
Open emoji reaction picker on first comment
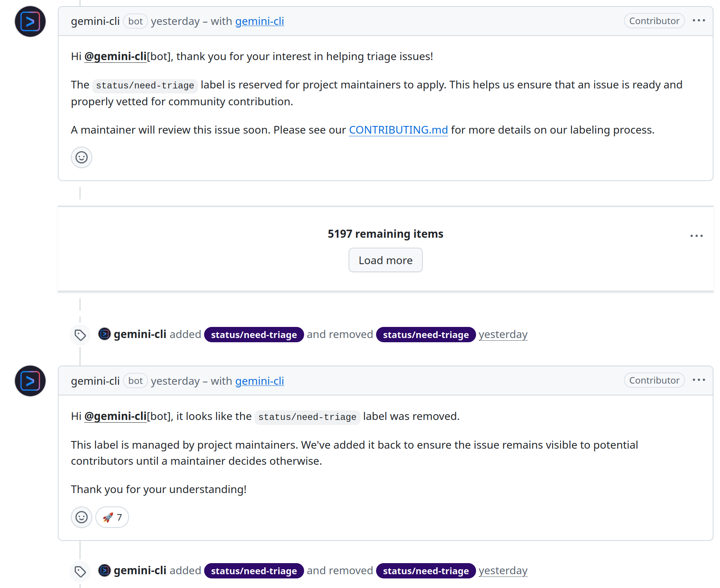82,157
